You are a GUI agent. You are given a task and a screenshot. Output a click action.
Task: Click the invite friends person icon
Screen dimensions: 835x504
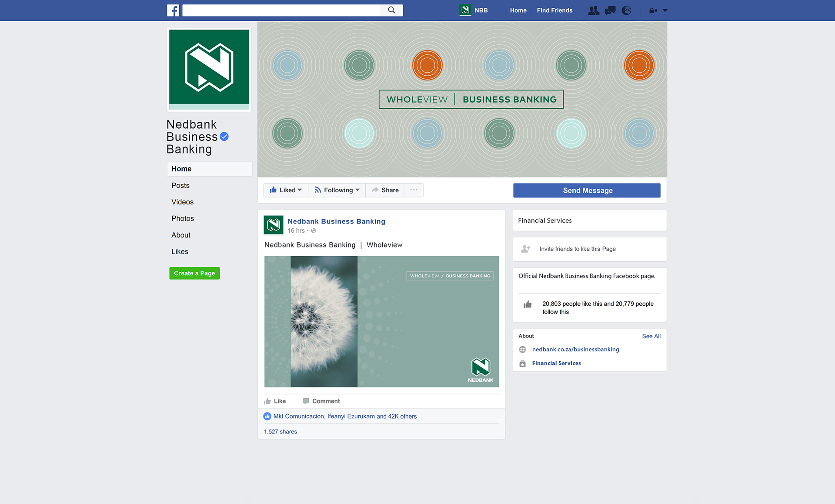(526, 249)
